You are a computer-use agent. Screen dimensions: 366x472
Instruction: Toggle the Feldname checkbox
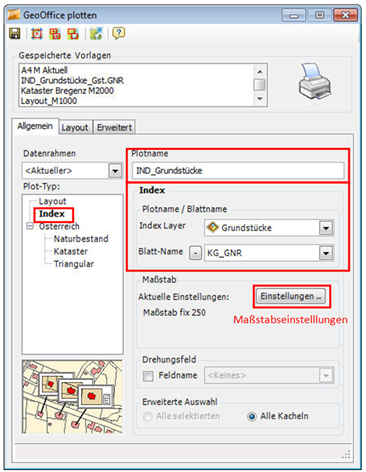click(x=148, y=376)
